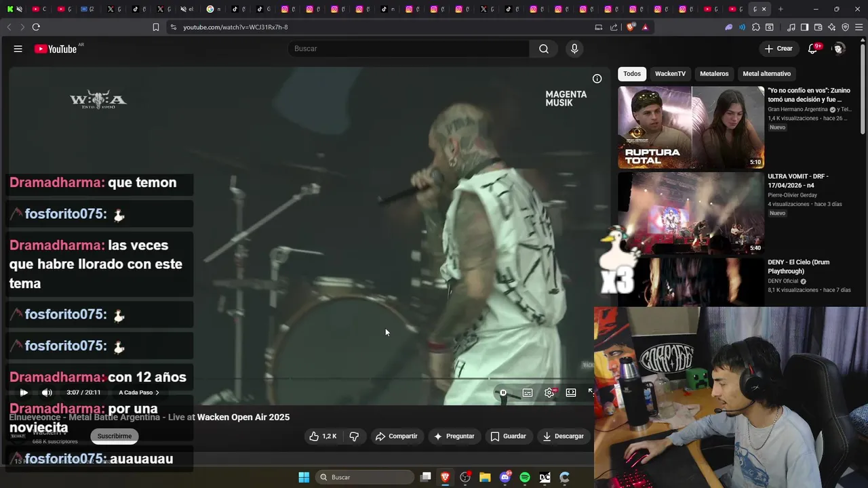This screenshot has width=868, height=488.
Task: Open 'DENY - El Cielo (Drum Playthrough)' title
Action: tap(799, 266)
